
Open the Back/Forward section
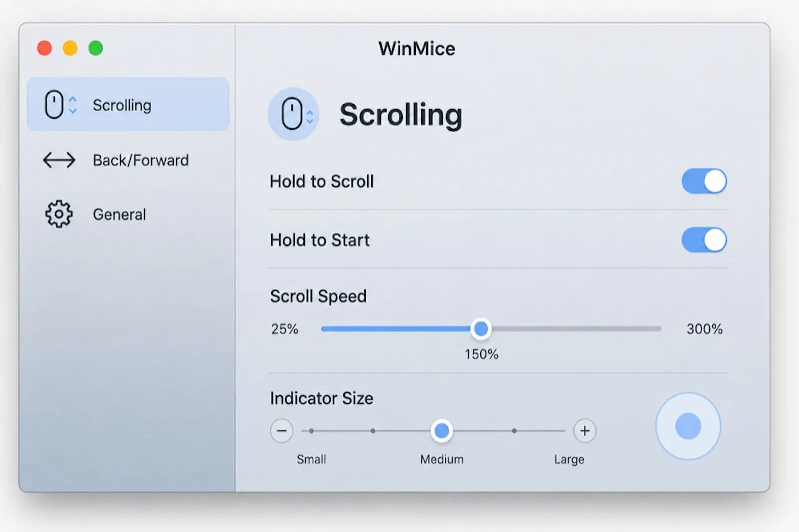(128, 160)
